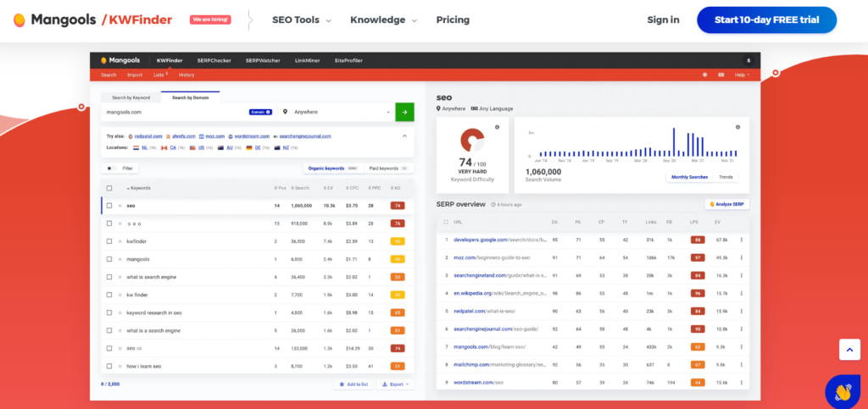Open the Help dropdown in app bar
Image resolution: width=868 pixels, height=409 pixels.
coord(742,75)
